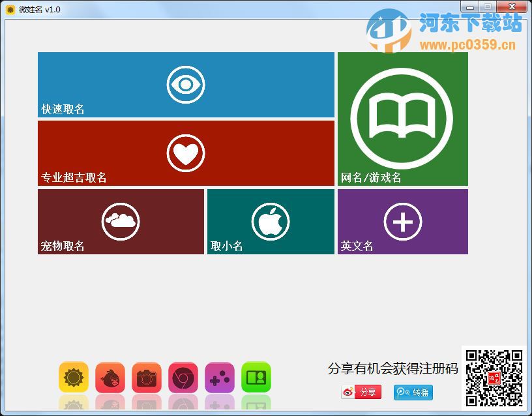
Task: Click the Weibo logo on the share button
Action: (348, 392)
